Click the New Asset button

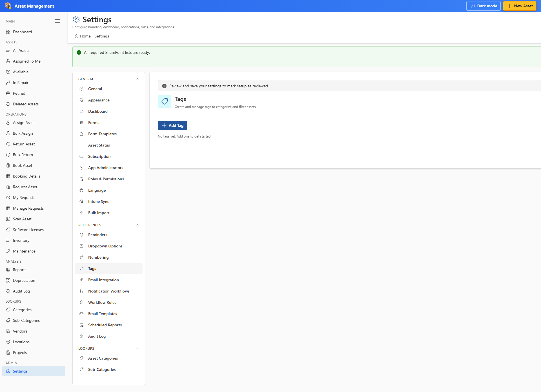click(x=520, y=6)
